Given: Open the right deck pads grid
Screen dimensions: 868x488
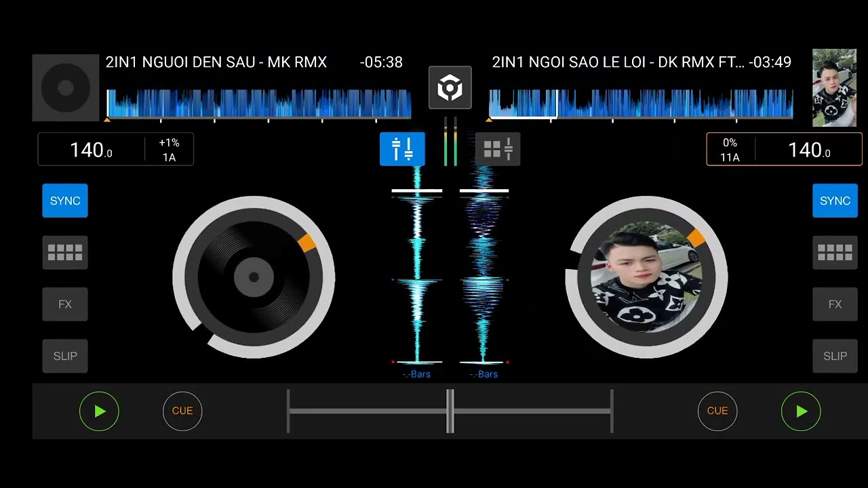Looking at the screenshot, I should coord(835,253).
